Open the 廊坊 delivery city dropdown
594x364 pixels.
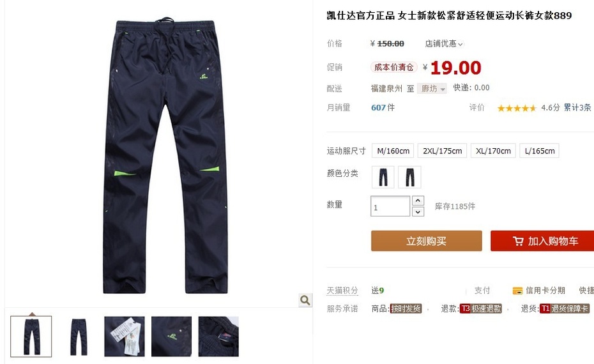tap(432, 89)
